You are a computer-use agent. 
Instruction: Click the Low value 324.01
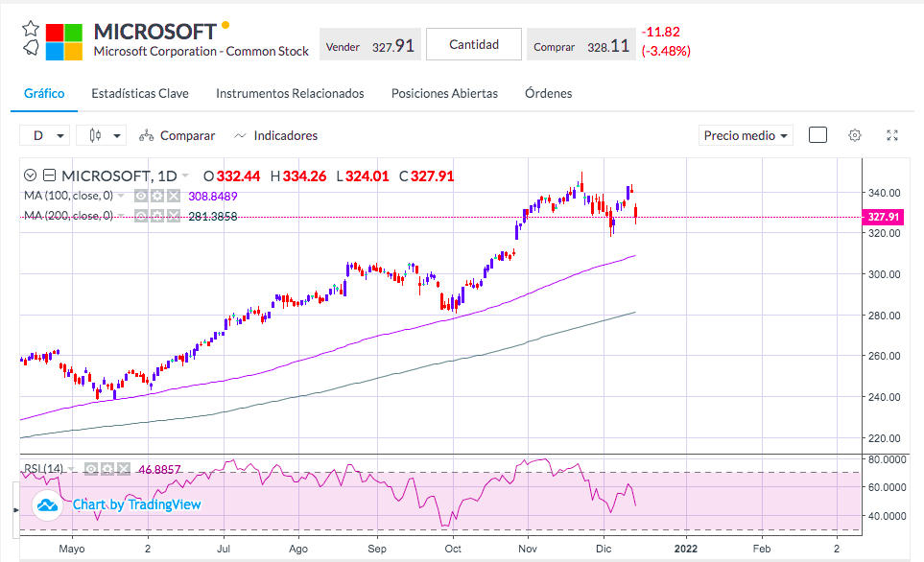(367, 176)
